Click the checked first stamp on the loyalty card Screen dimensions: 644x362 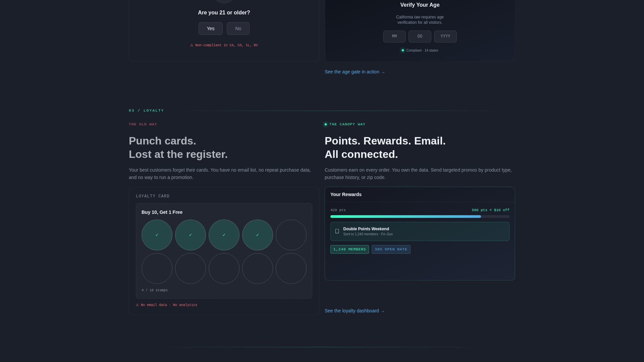coord(157,235)
